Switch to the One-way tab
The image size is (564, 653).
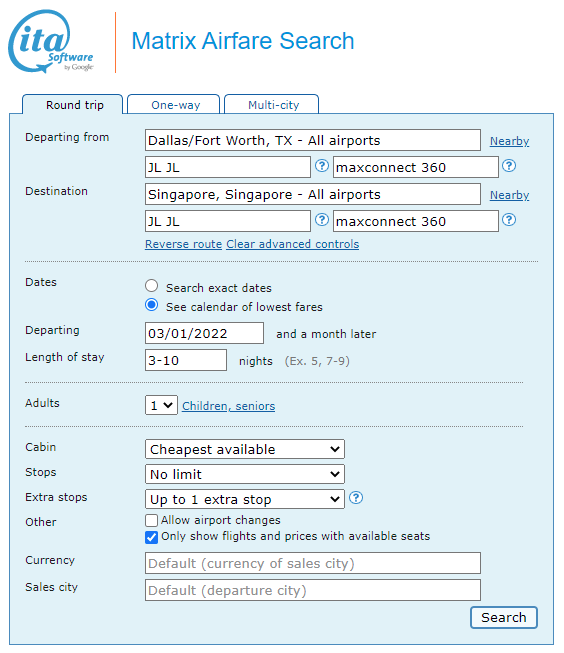[174, 105]
